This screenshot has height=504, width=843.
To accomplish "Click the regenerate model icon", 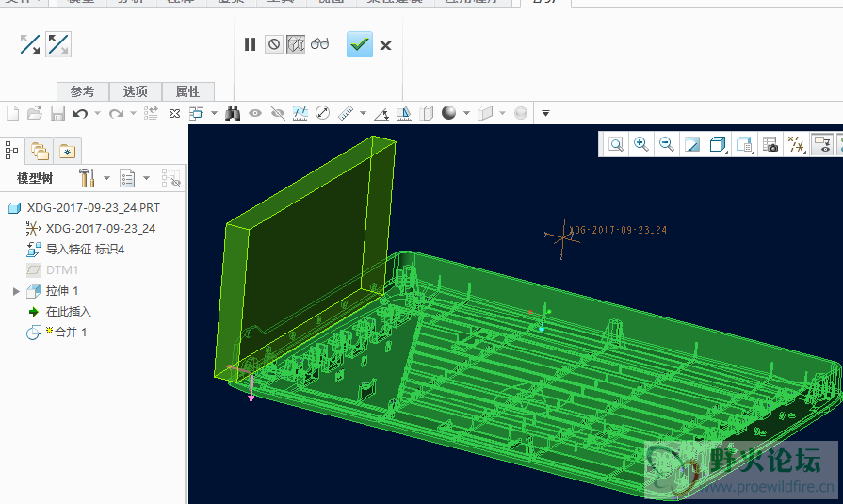I will [151, 113].
